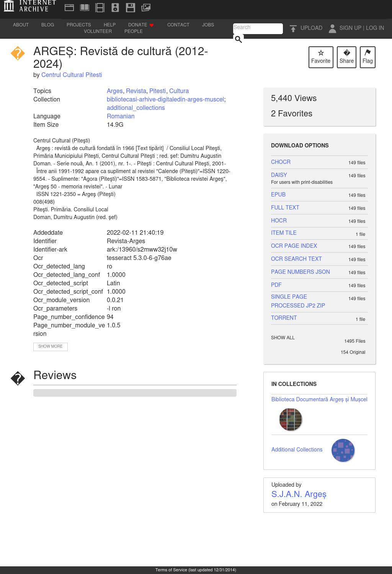
Task: Follow the Centrul Cultural Pitesti author link
Action: point(72,75)
